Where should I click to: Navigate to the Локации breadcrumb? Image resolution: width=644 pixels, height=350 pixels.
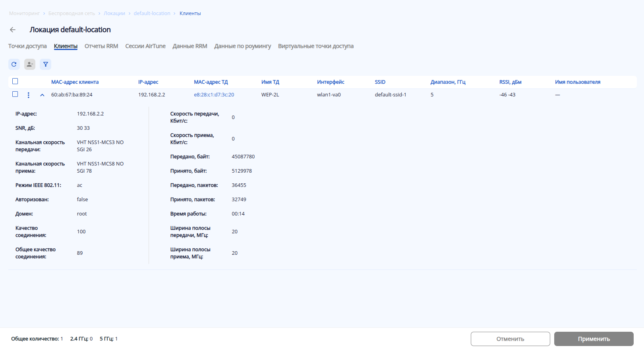tap(114, 13)
